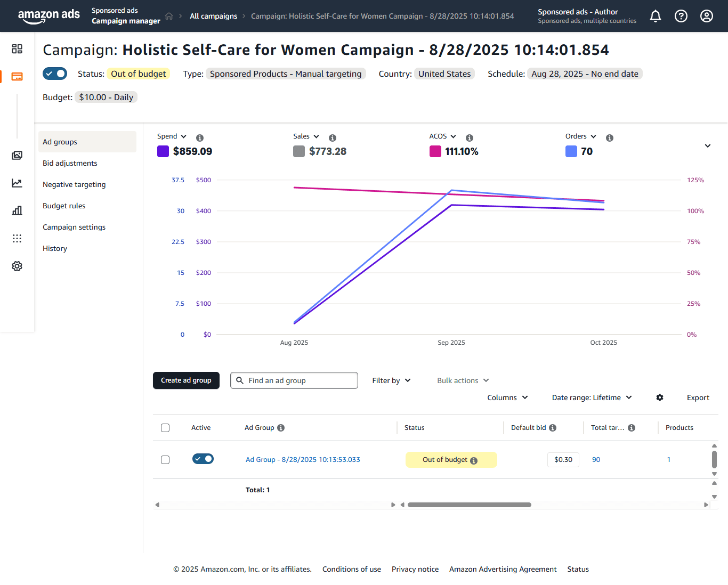The image size is (728, 585).
Task: Click the info icon next to Orders
Action: point(610,137)
